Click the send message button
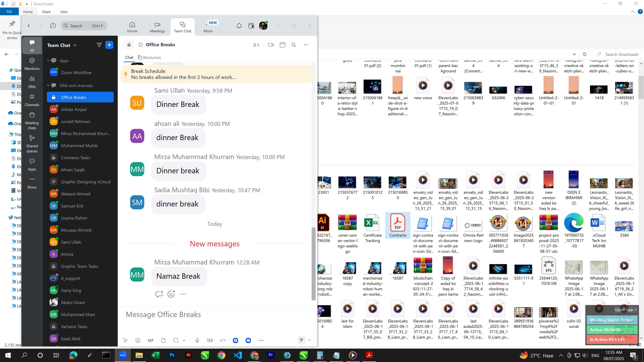Viewport: 644px width, 362px height. point(301,340)
